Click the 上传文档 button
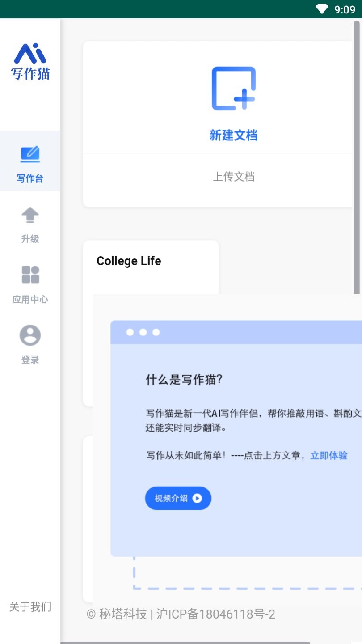The width and height of the screenshot is (362, 644). coord(233,177)
